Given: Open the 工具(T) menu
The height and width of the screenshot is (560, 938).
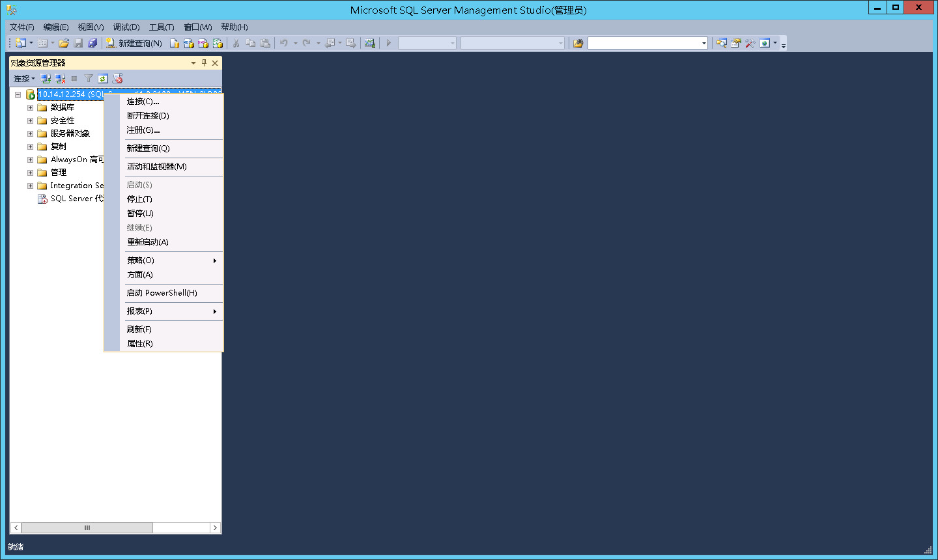Looking at the screenshot, I should [162, 27].
